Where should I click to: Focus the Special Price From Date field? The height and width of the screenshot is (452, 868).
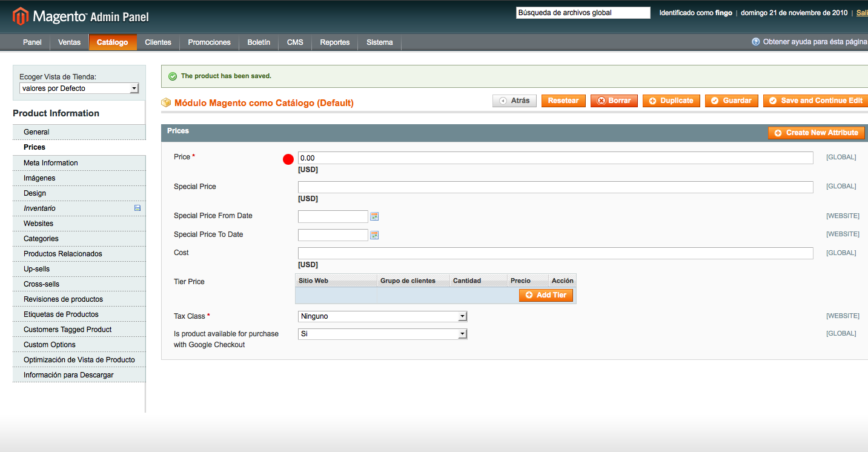tap(333, 216)
